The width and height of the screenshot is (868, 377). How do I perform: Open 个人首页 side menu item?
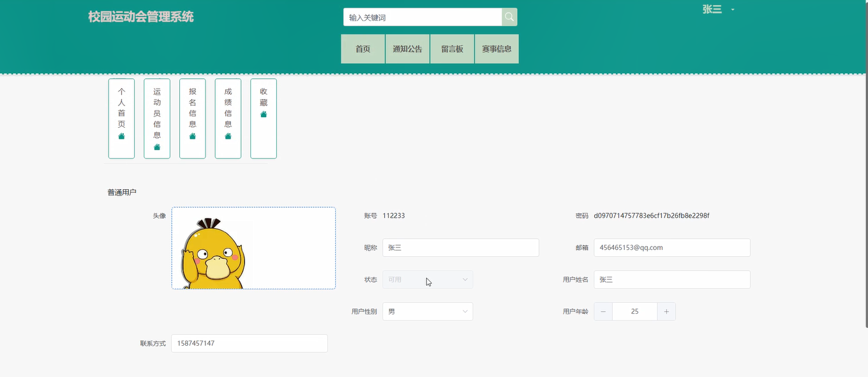[121, 119]
